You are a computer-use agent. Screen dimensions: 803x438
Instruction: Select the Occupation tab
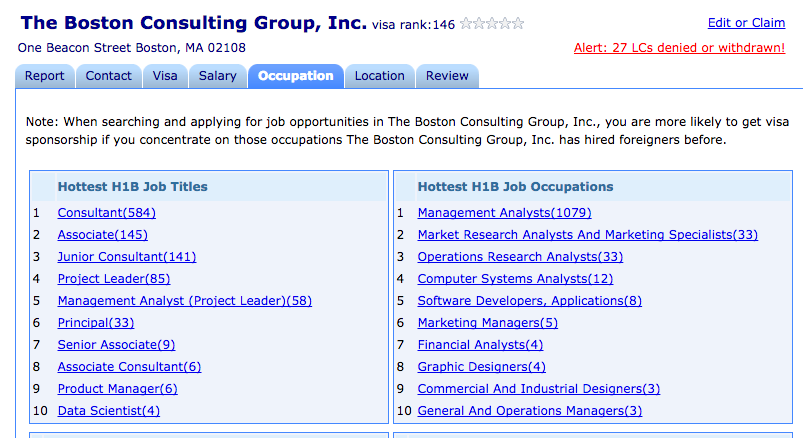tap(295, 76)
